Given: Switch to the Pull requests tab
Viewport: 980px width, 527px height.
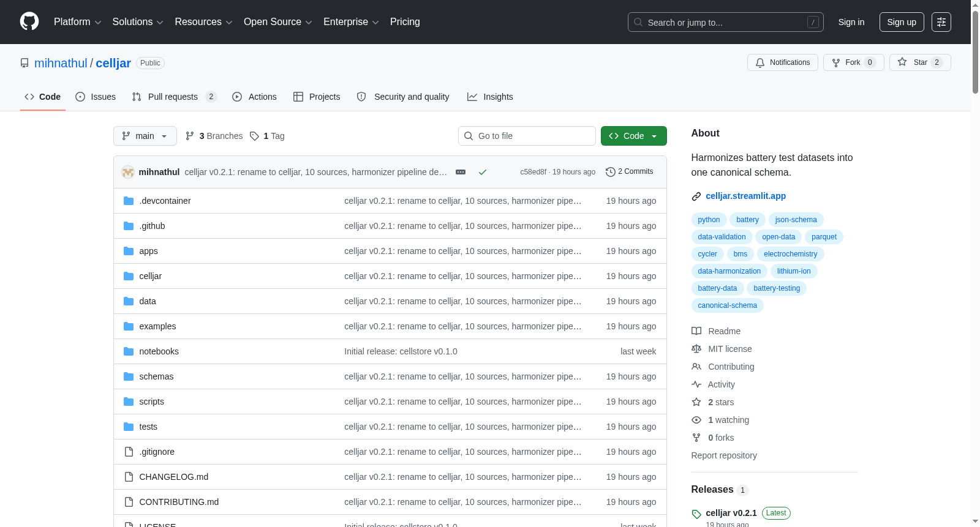Looking at the screenshot, I should click(174, 97).
